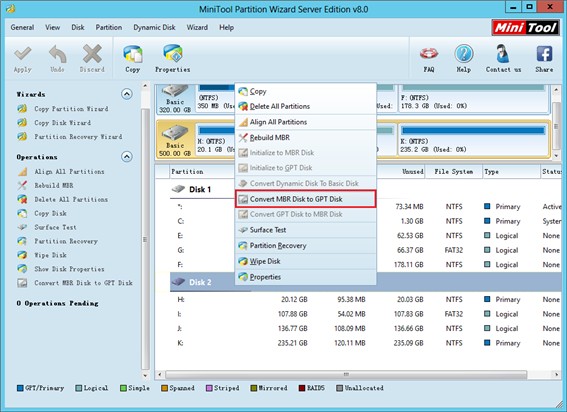Select Convert MBR Disk to GPT Disk in sidebar
The height and width of the screenshot is (412, 567).
coord(83,283)
